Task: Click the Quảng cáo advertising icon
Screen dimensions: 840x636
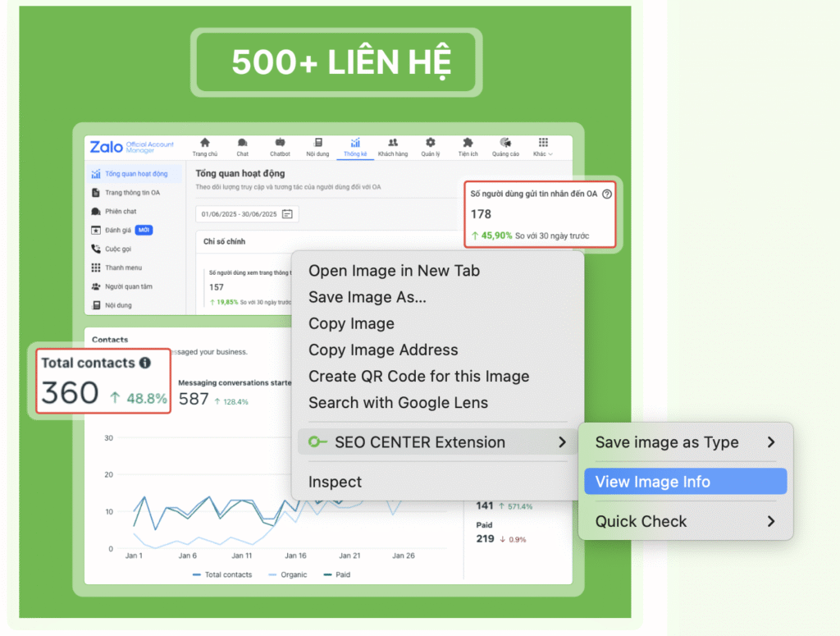Action: (505, 143)
